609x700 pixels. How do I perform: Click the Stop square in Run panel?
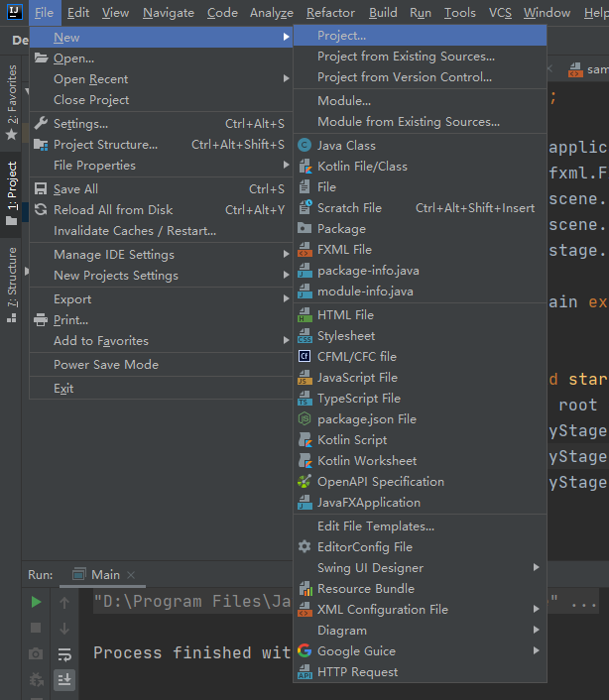pos(36,629)
